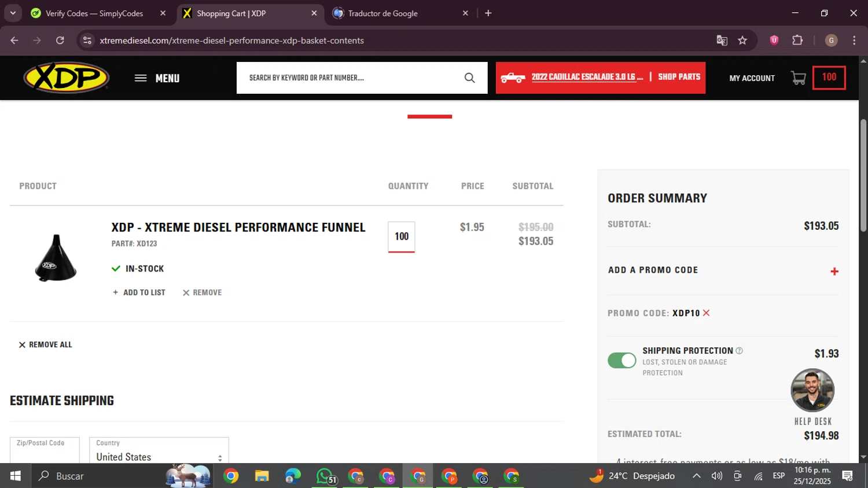Open a new browser tab

(x=488, y=13)
